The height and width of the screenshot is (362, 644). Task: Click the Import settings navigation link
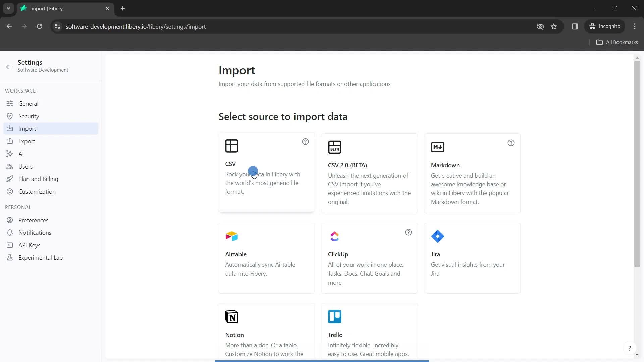[x=28, y=128]
